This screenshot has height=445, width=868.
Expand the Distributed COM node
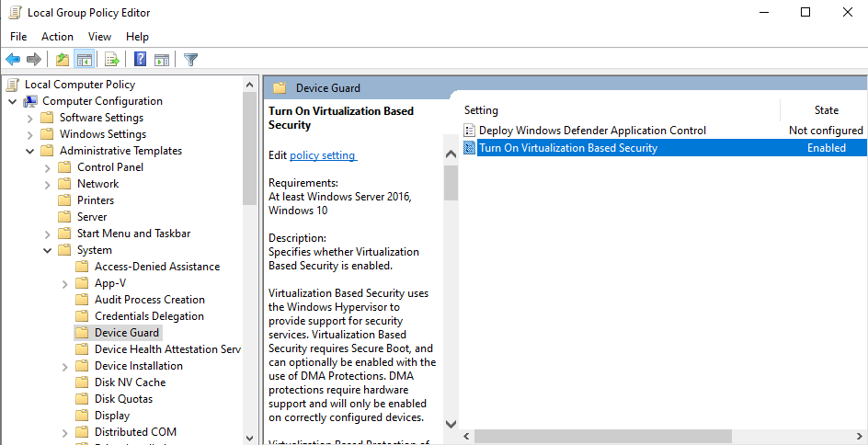click(x=64, y=432)
